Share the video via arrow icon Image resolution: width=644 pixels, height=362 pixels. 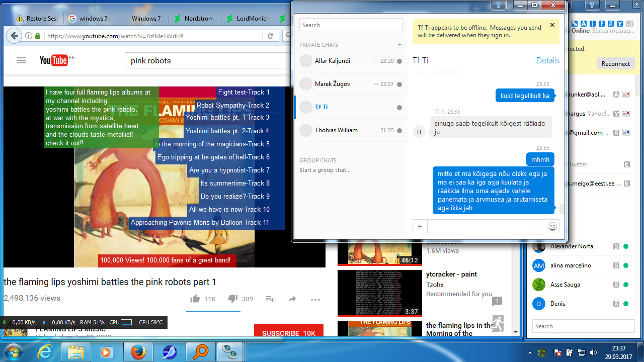click(292, 299)
